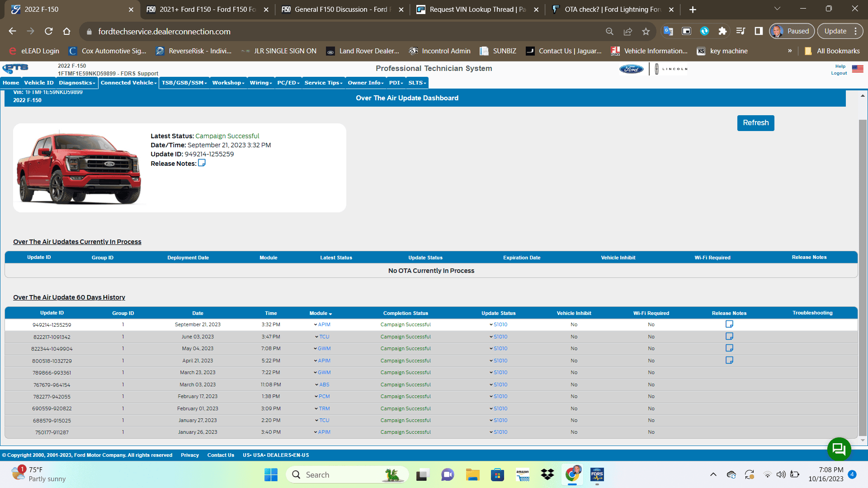Click the Ford oval logo
This screenshot has height=488, width=868.
[631, 69]
